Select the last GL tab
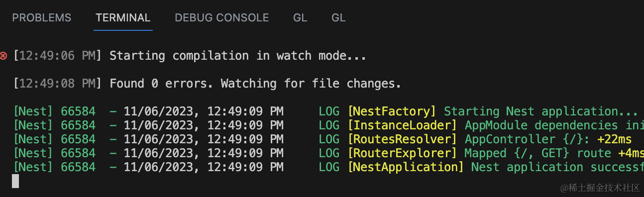644x197 pixels. tap(338, 18)
